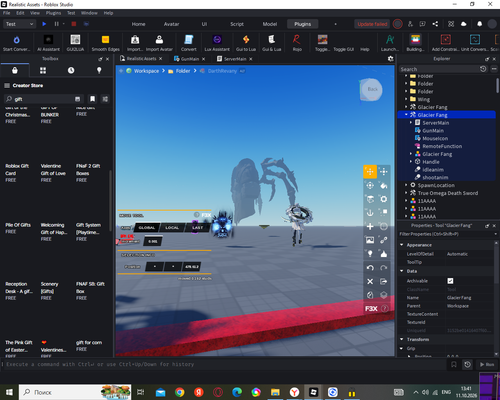This screenshot has height=400, width=500.
Task: Click the F3X redo arrow
Action: [384, 268]
